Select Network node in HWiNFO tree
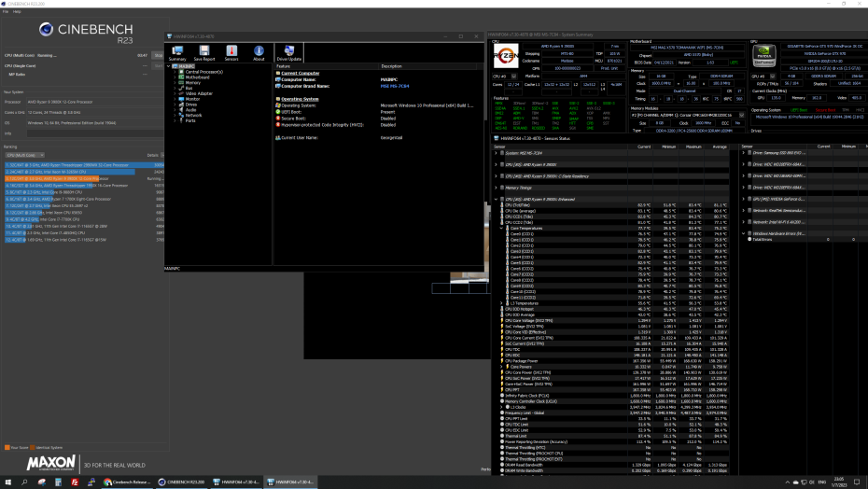The image size is (868, 489). coord(193,115)
